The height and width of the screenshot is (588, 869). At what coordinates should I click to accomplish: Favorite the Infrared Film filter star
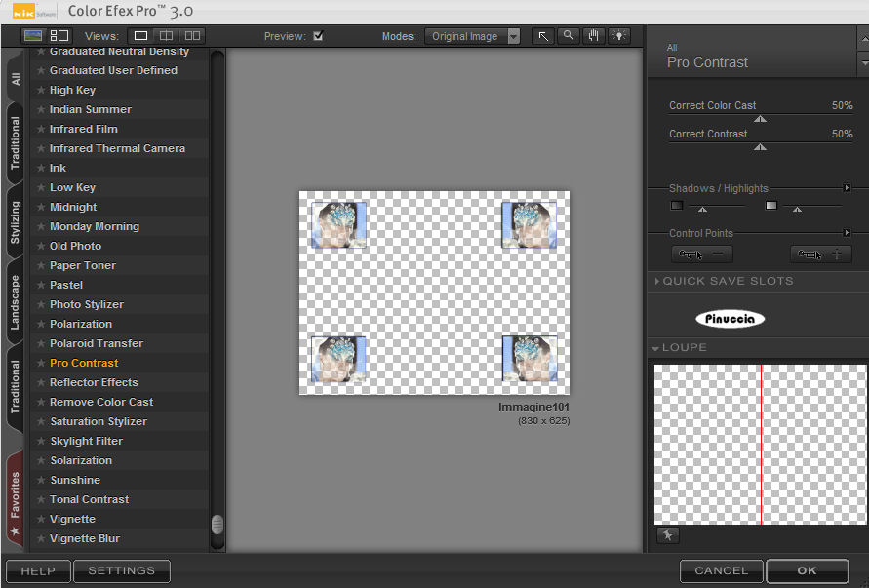pos(40,129)
